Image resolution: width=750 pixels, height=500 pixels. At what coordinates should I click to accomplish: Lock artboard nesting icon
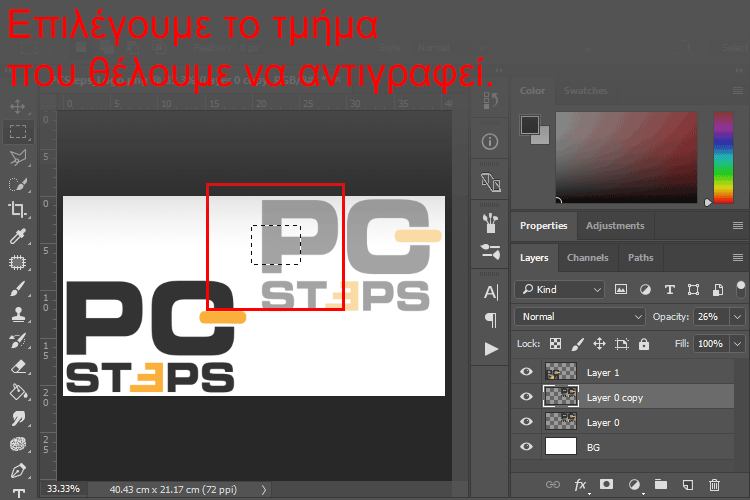tap(622, 344)
